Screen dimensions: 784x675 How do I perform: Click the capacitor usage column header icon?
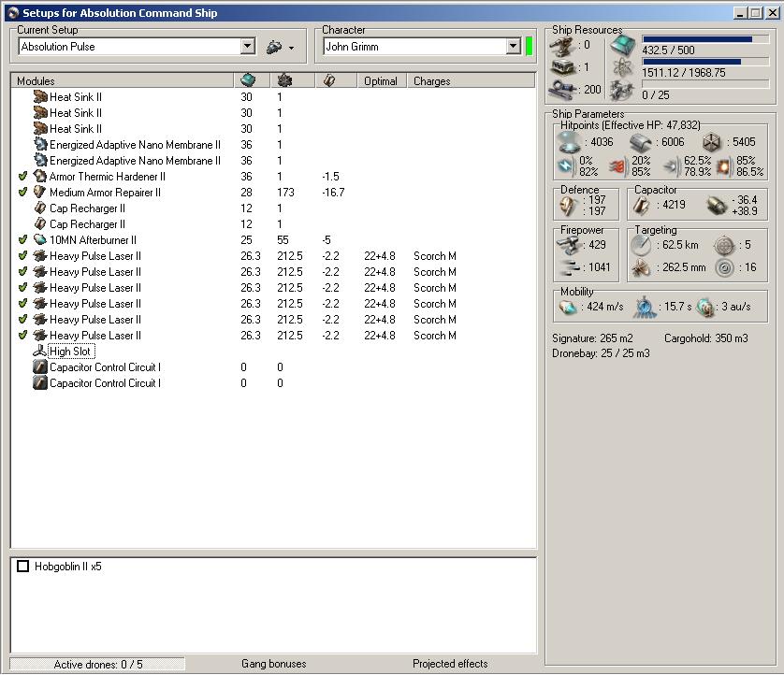[x=329, y=80]
